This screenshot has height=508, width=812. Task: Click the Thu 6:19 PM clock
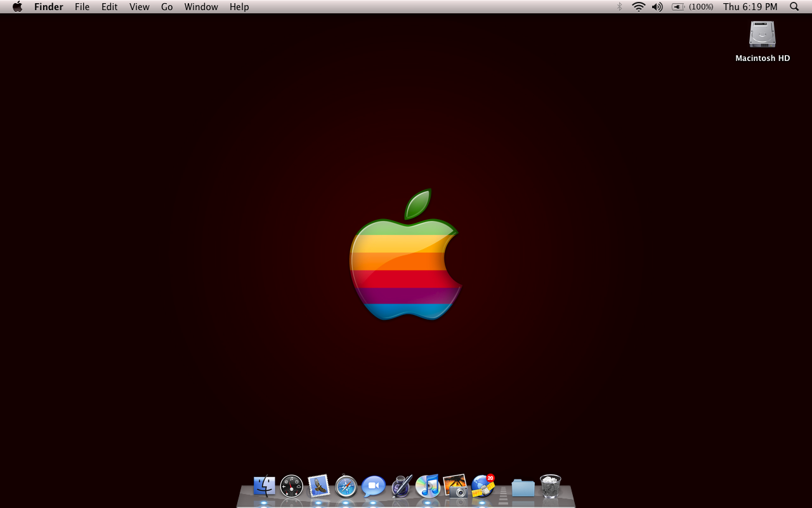pos(750,7)
